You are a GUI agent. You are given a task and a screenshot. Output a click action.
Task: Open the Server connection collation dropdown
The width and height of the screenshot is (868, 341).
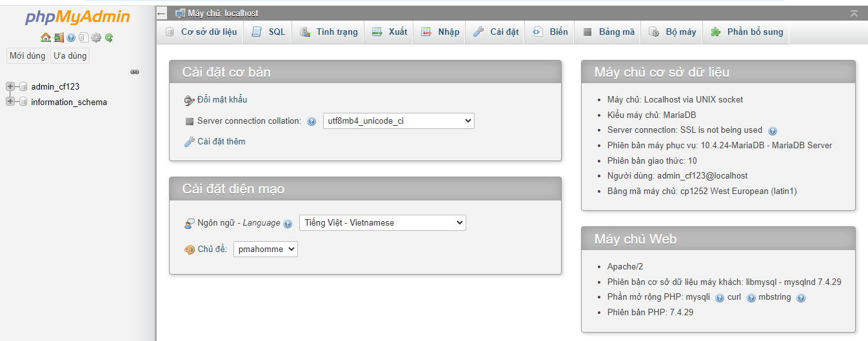(x=399, y=121)
